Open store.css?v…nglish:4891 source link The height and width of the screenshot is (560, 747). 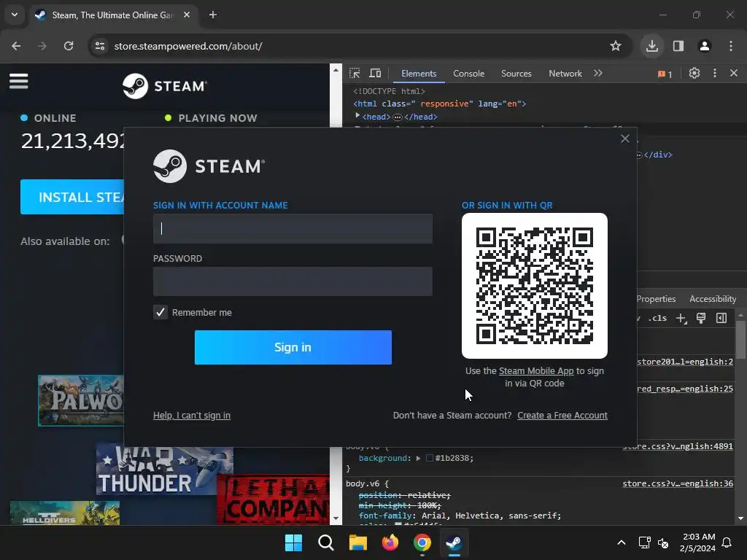678,446
